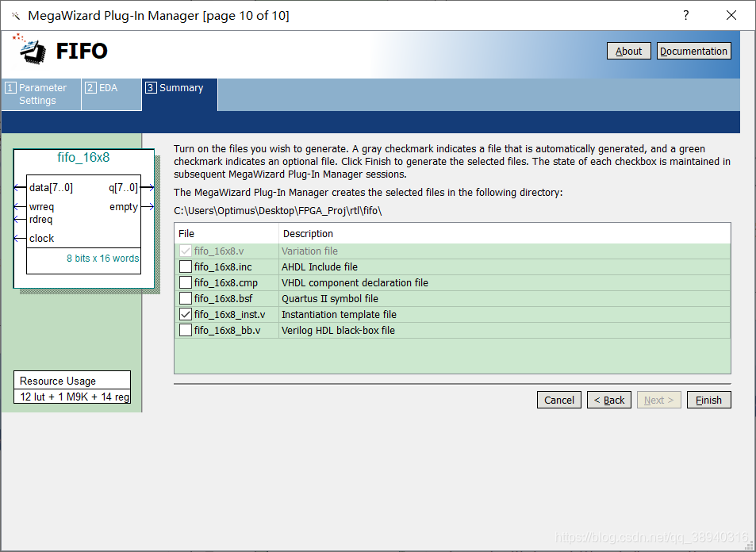Click the empty port label
Screen dimensions: 756x552
click(x=124, y=207)
